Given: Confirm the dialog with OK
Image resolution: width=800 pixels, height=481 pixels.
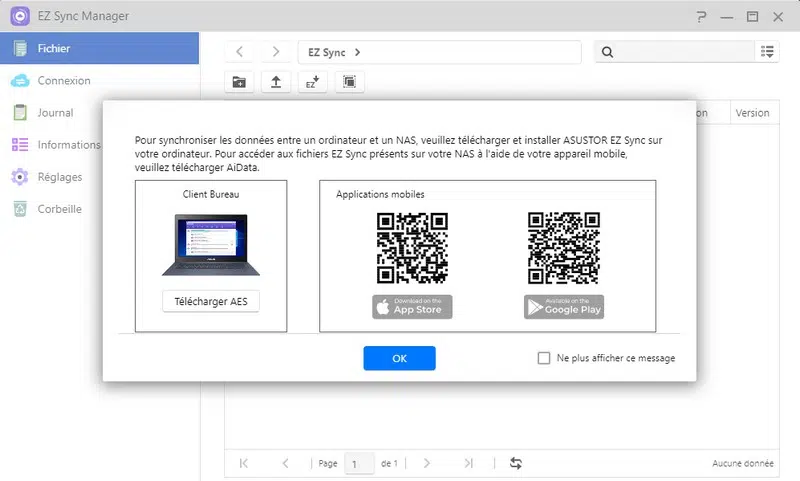Looking at the screenshot, I should 399,358.
